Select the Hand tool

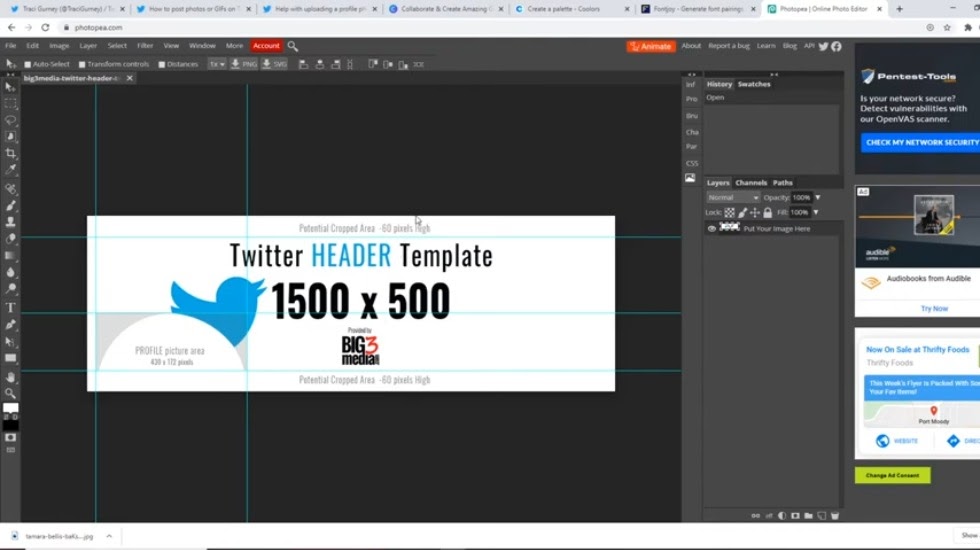coord(10,377)
